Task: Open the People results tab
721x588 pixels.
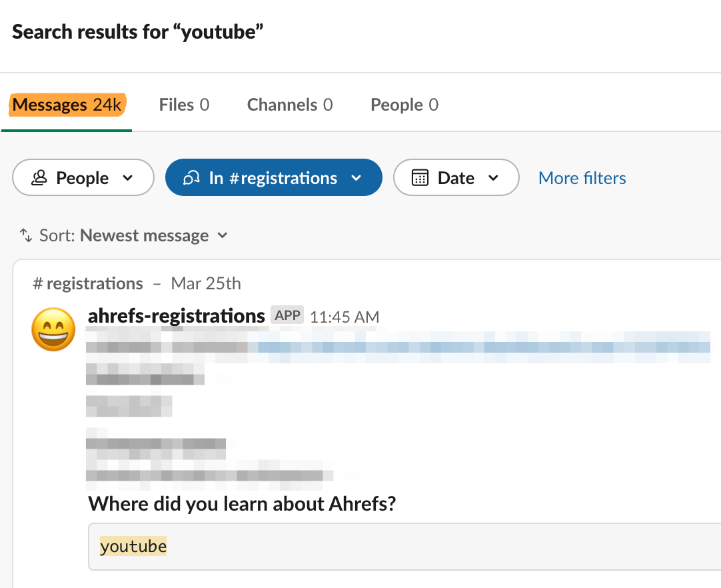Action: pyautogui.click(x=404, y=105)
